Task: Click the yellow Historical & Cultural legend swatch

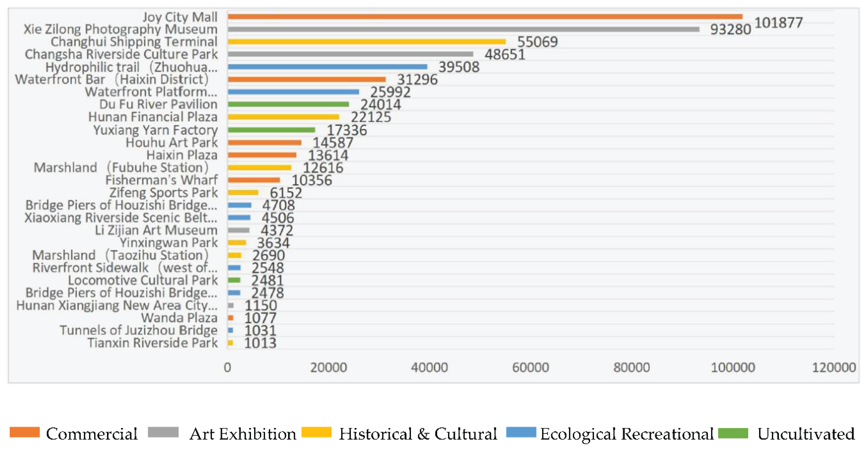Action: click(x=316, y=432)
